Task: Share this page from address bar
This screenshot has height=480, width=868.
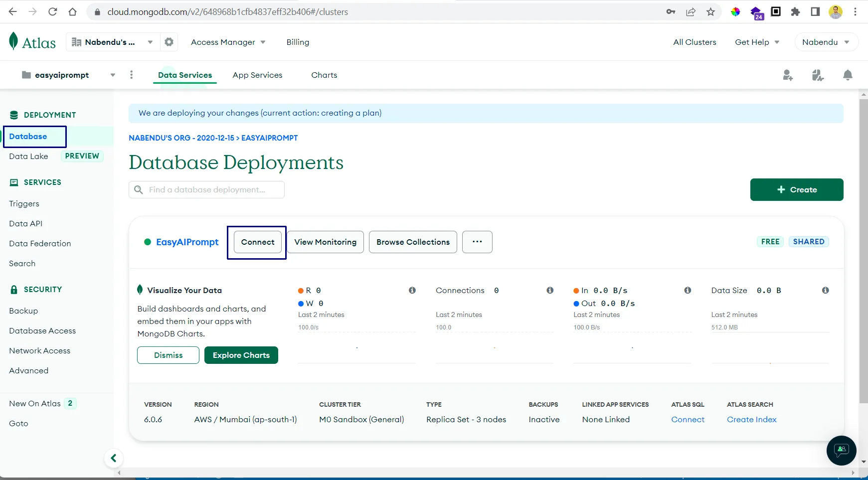Action: (x=691, y=11)
